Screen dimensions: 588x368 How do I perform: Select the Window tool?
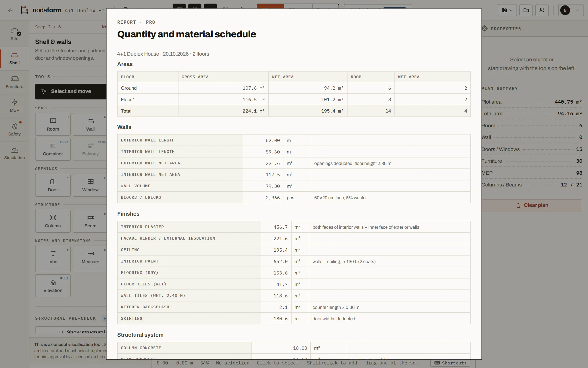coord(90,185)
